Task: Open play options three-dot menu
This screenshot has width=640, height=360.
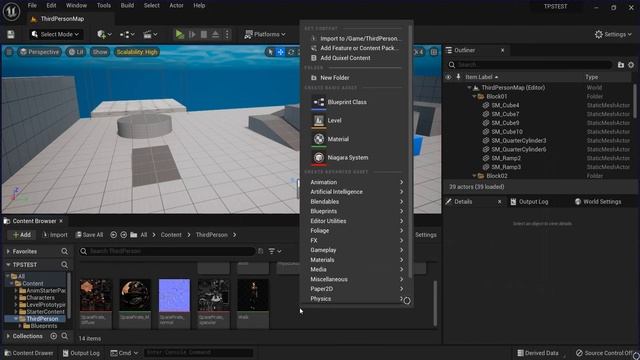Action: [227, 35]
